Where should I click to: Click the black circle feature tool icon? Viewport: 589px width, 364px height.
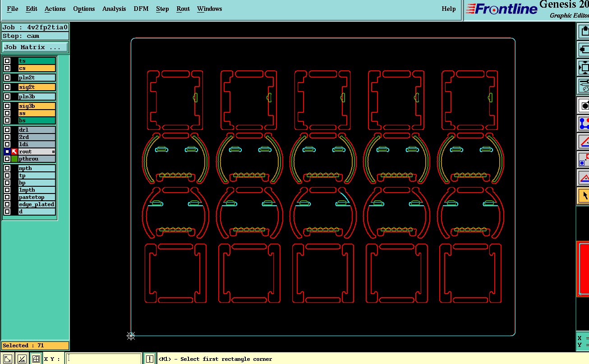tap(584, 106)
